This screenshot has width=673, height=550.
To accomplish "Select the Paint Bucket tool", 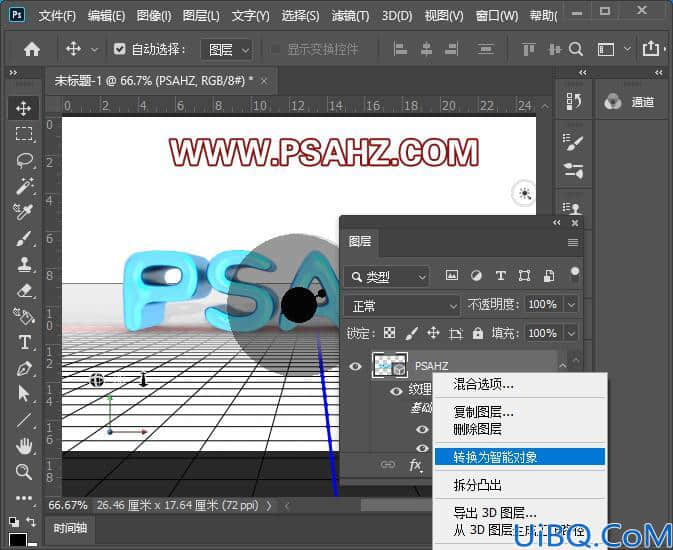I will click(24, 316).
